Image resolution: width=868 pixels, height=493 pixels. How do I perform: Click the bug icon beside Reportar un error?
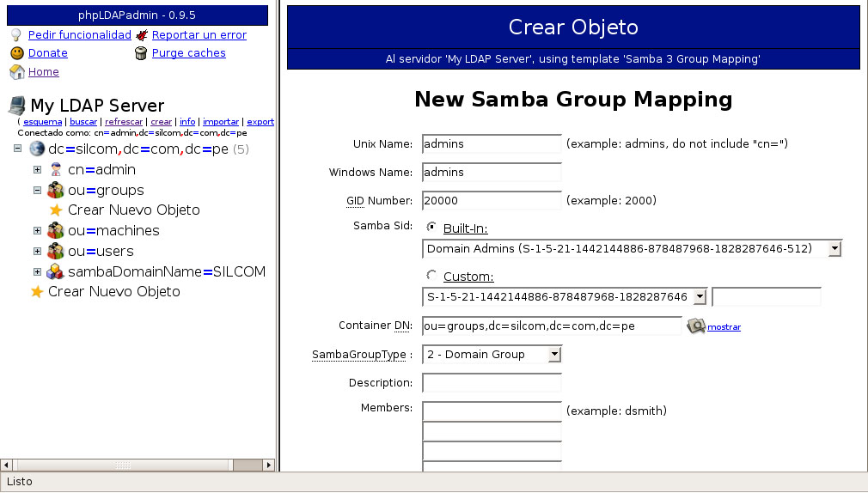[142, 35]
